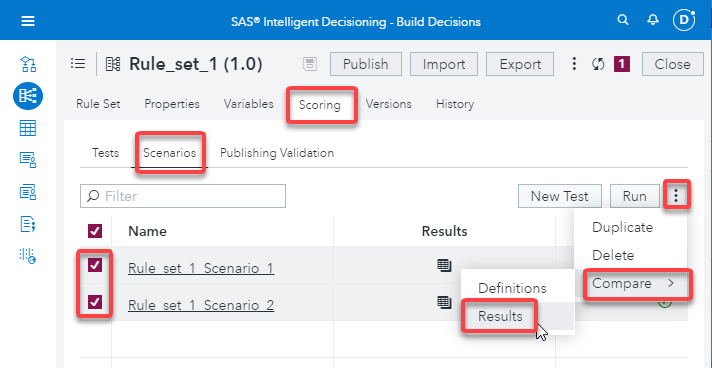712x368 pixels.
Task: Open the Code Files sidebar icon
Action: click(x=28, y=224)
